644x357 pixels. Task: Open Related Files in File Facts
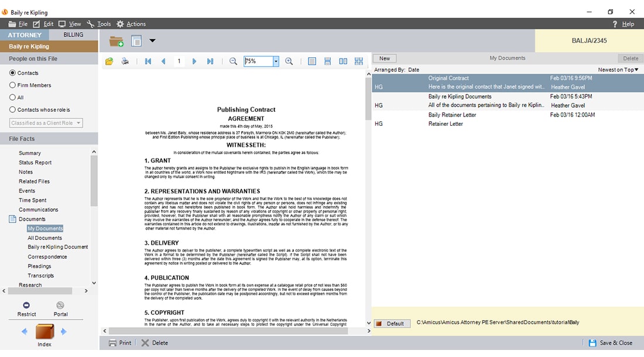pos(34,181)
